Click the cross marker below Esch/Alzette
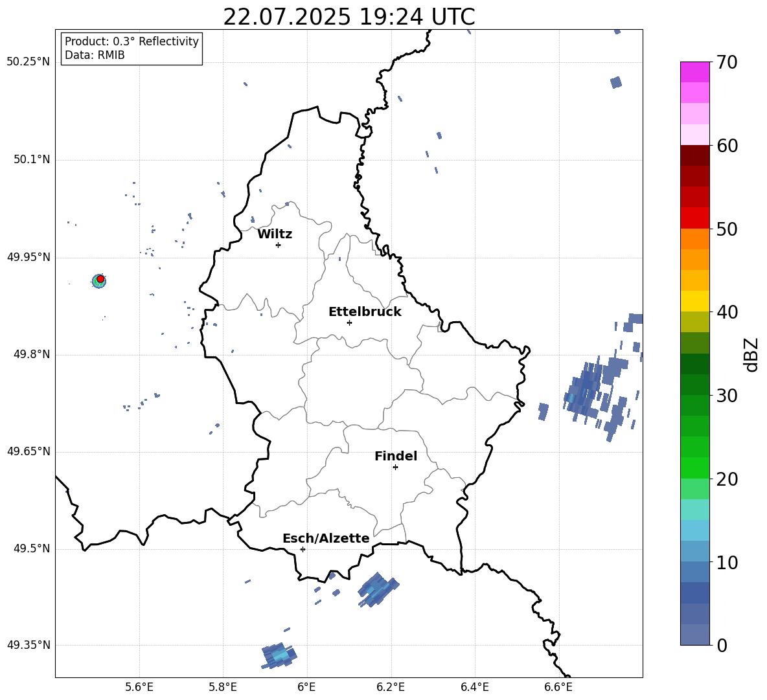The image size is (767, 700). tap(303, 549)
